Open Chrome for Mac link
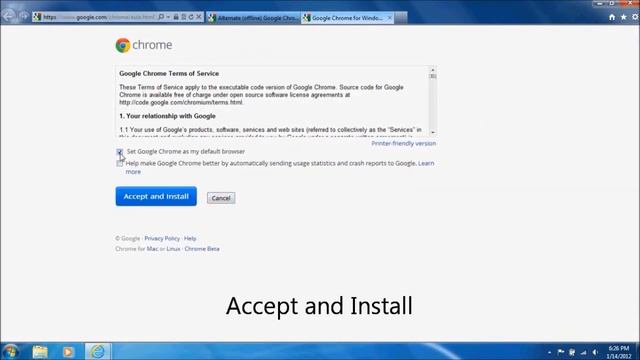The height and width of the screenshot is (360, 640). [152, 249]
